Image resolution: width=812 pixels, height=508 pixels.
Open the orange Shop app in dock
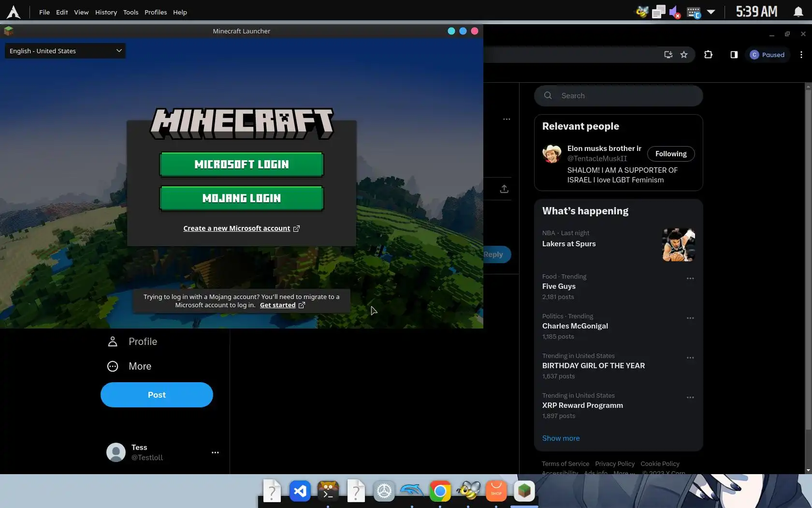click(496, 492)
